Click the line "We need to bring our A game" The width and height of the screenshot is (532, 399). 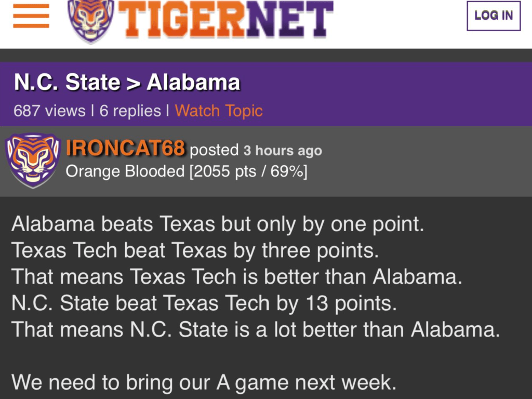(204, 383)
